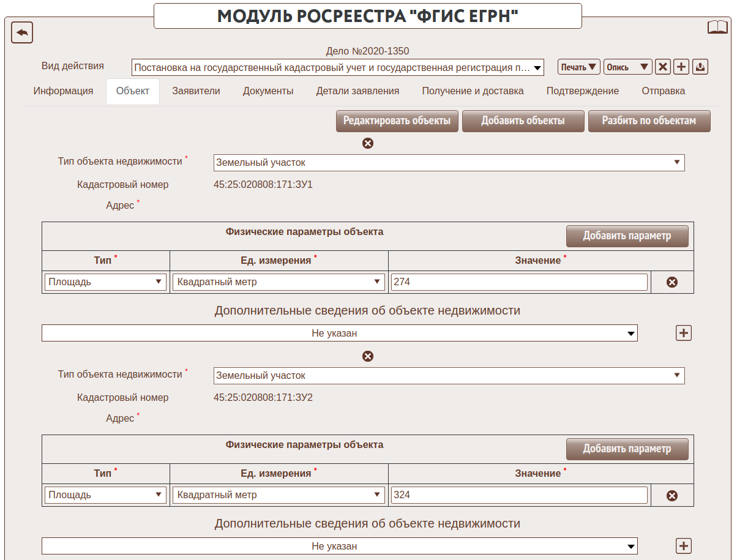Go to the Получение и доставка tab
Screen dimensions: 737x560
(x=473, y=91)
